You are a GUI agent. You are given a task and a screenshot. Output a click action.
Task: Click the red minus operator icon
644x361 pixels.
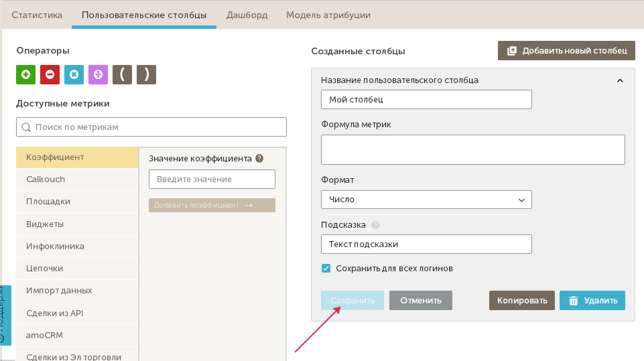(50, 74)
